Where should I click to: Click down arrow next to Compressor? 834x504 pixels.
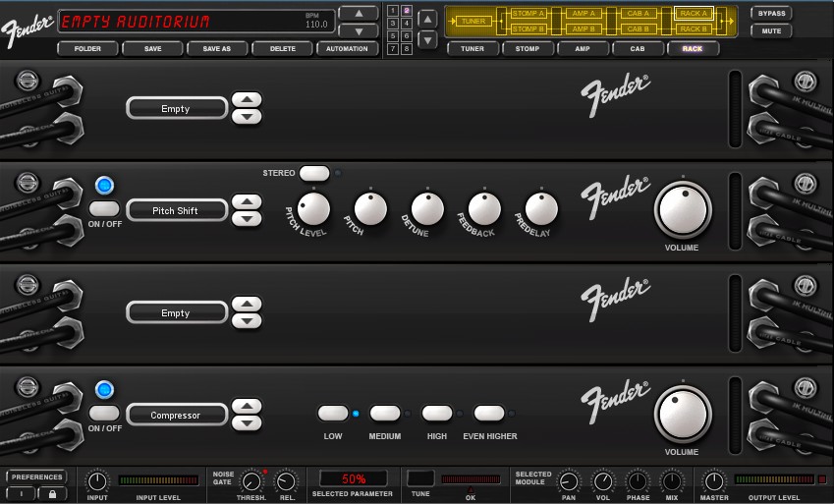click(x=247, y=423)
